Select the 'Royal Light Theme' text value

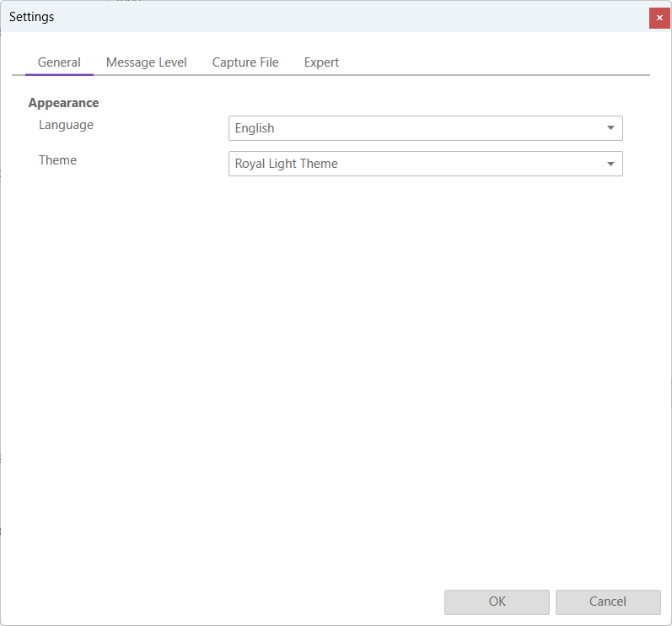(286, 164)
